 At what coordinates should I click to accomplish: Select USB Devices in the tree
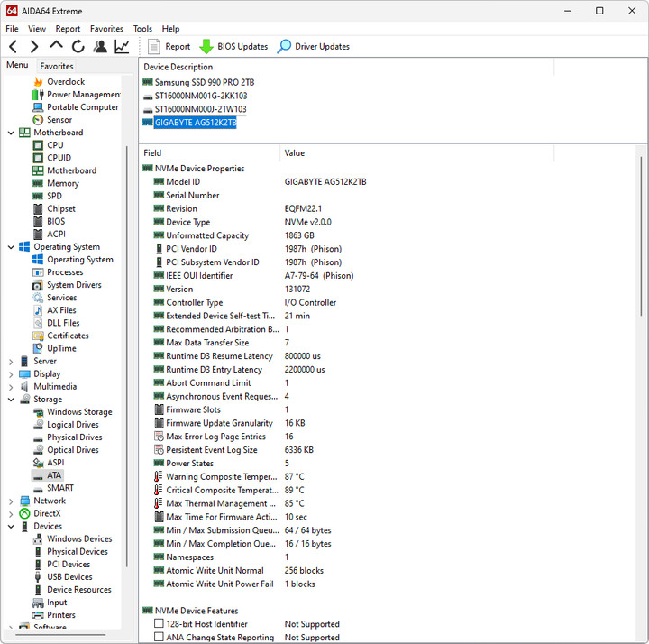69,577
